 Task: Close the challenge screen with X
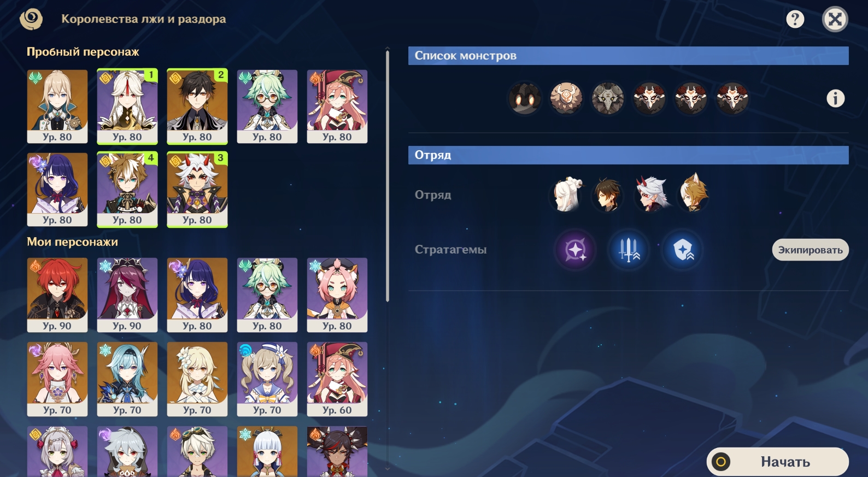point(835,19)
